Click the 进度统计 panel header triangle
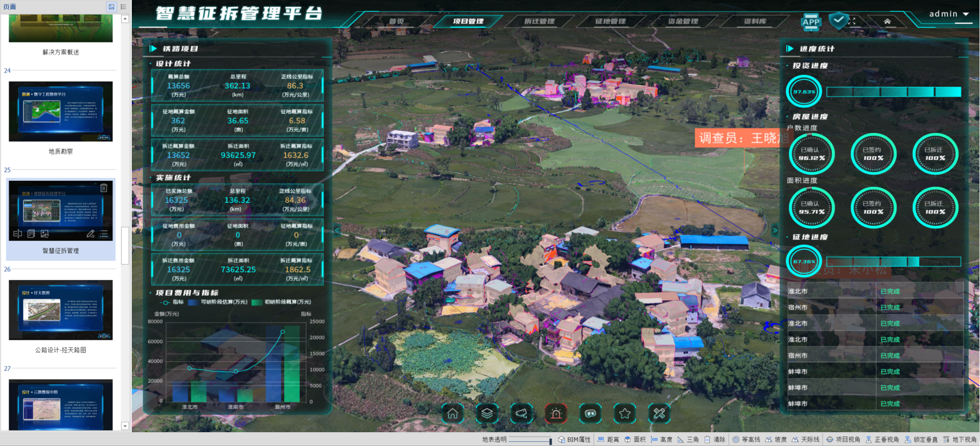The width and height of the screenshot is (980, 446). tap(789, 49)
